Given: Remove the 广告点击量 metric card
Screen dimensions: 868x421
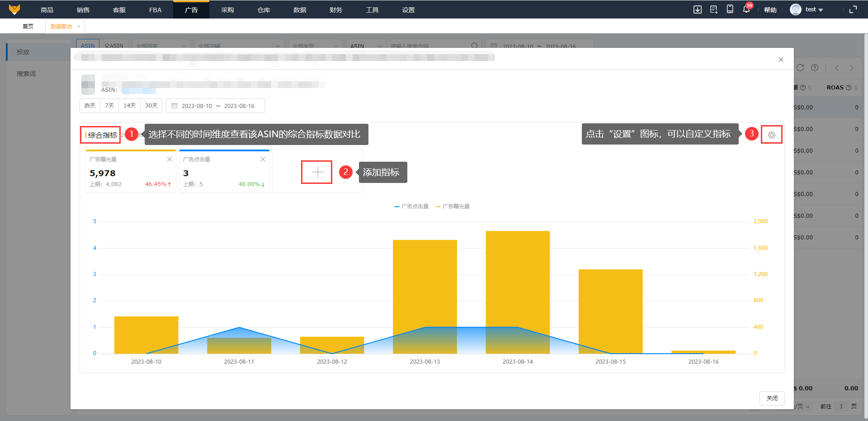Looking at the screenshot, I should coord(263,159).
